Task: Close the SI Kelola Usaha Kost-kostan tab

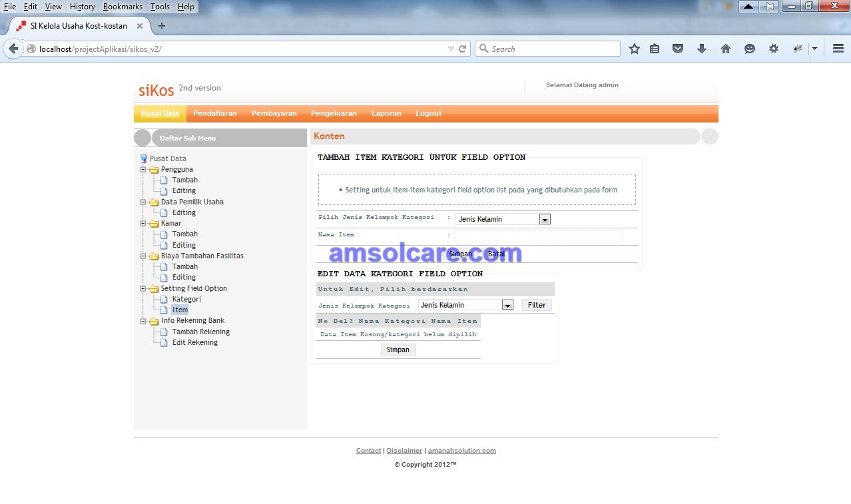Action: pos(140,26)
